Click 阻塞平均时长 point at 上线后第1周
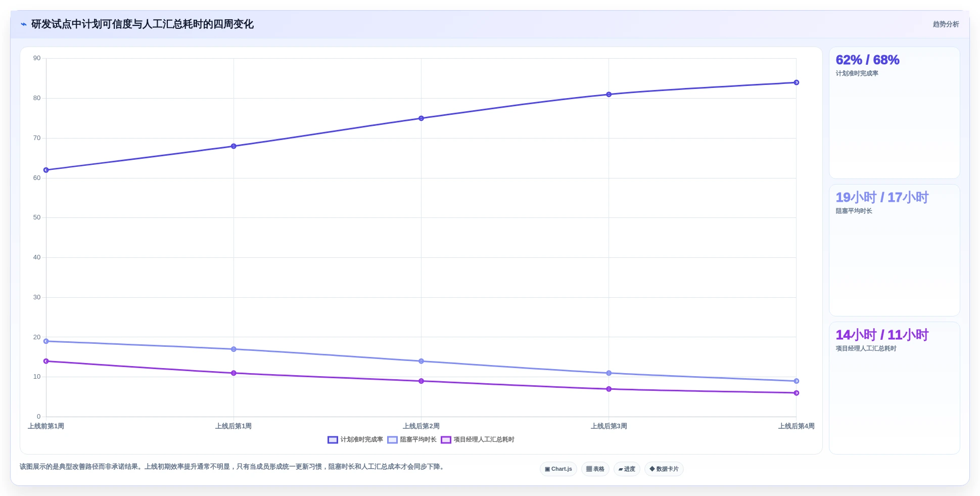 coord(234,349)
